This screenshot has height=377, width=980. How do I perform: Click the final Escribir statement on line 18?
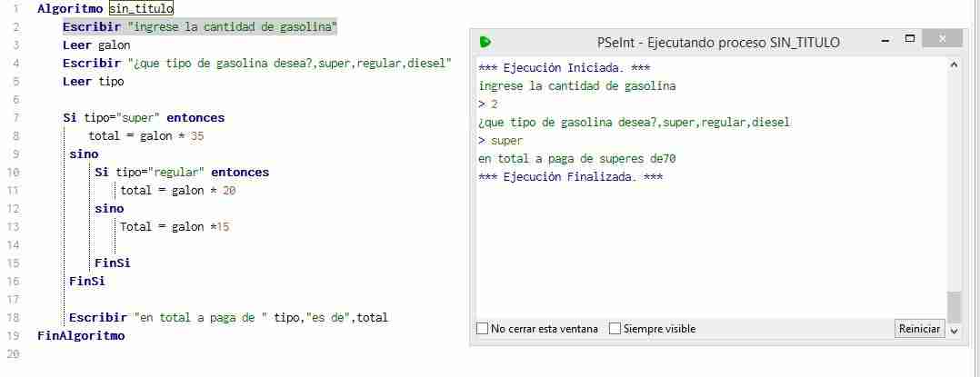(228, 317)
